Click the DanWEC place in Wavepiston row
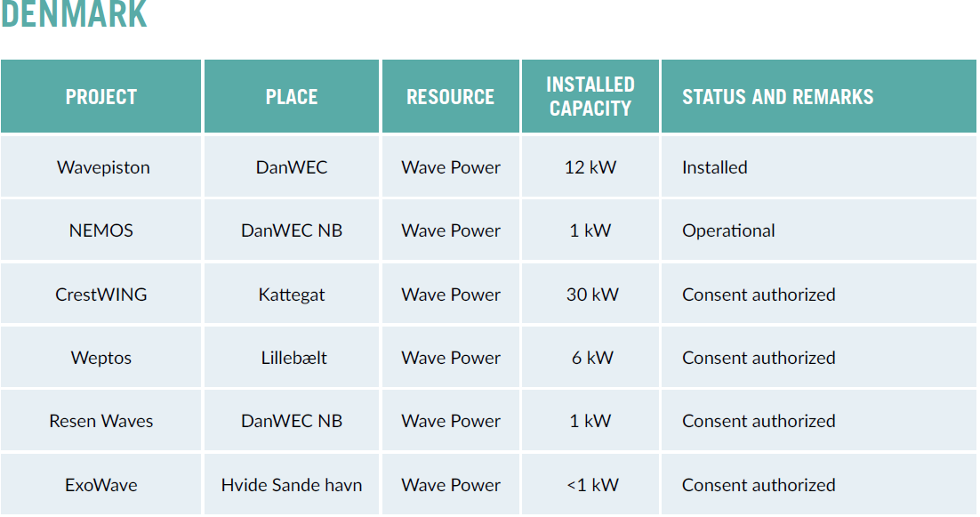This screenshot has height=517, width=980. 292,167
